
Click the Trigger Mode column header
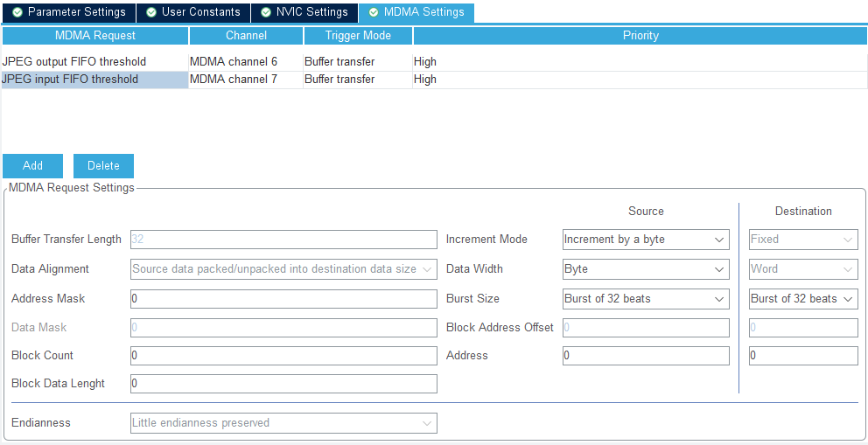tap(358, 36)
